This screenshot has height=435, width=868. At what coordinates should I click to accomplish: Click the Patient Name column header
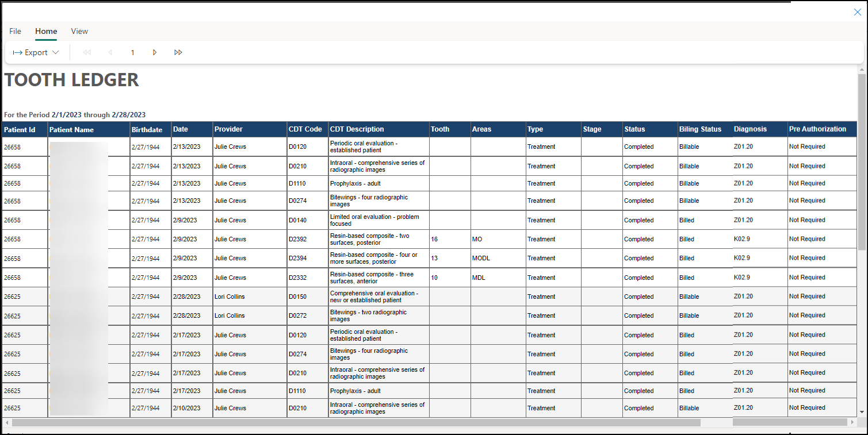[x=89, y=129]
